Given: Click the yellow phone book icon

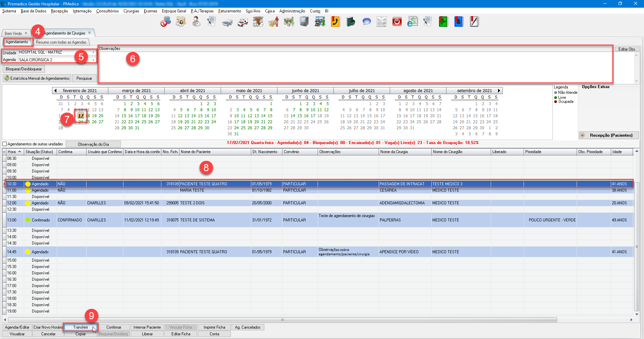Looking at the screenshot, I should [335, 22].
